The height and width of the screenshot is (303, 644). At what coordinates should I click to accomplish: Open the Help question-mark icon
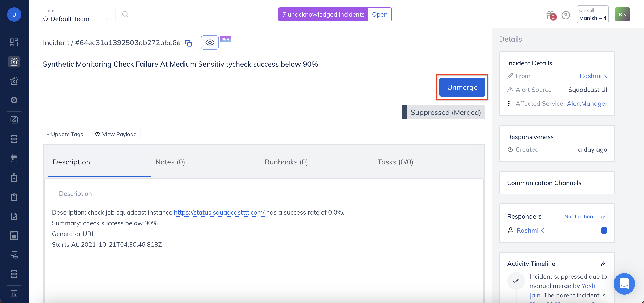coord(566,15)
